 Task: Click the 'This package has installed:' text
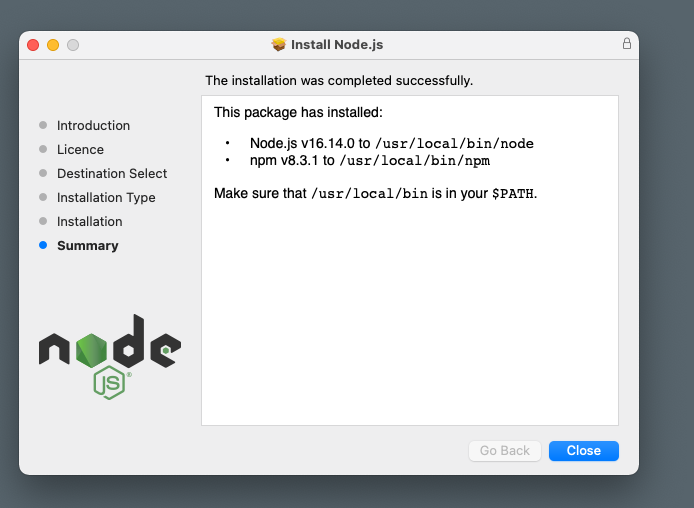pyautogui.click(x=298, y=112)
